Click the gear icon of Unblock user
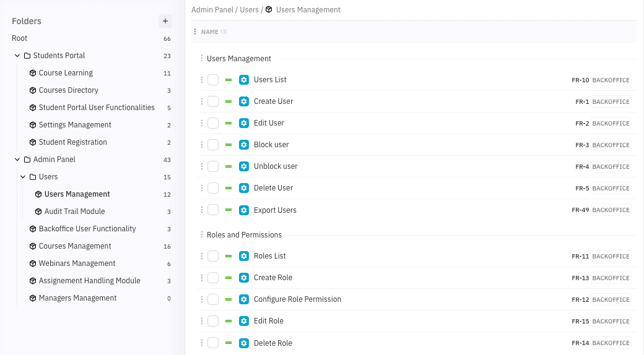 click(244, 166)
